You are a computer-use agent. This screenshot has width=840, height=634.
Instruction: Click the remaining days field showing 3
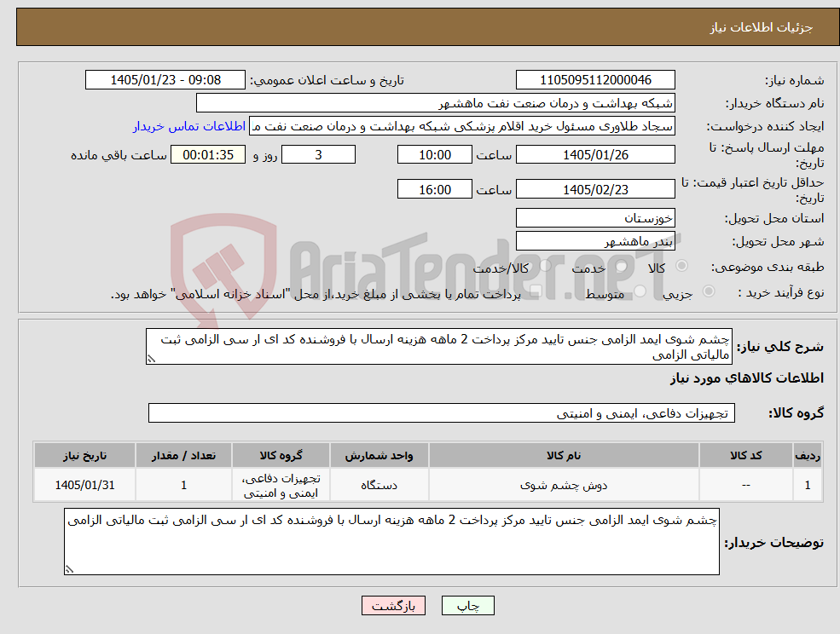point(318,155)
